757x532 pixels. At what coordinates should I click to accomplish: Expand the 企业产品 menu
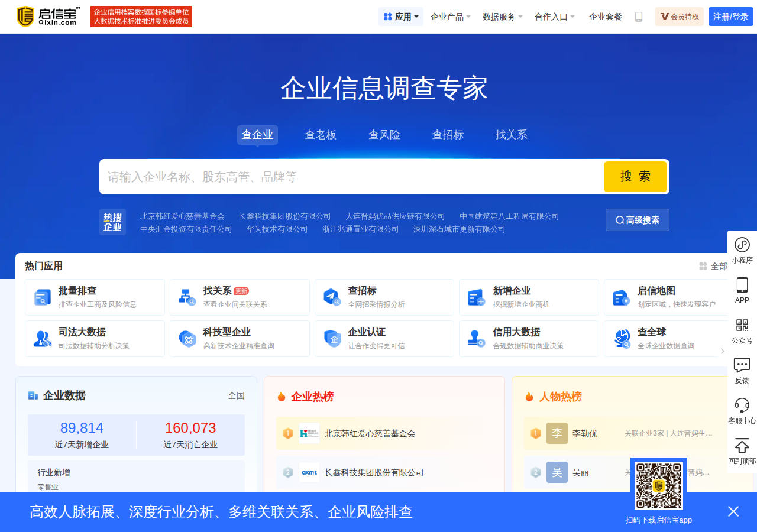[451, 17]
